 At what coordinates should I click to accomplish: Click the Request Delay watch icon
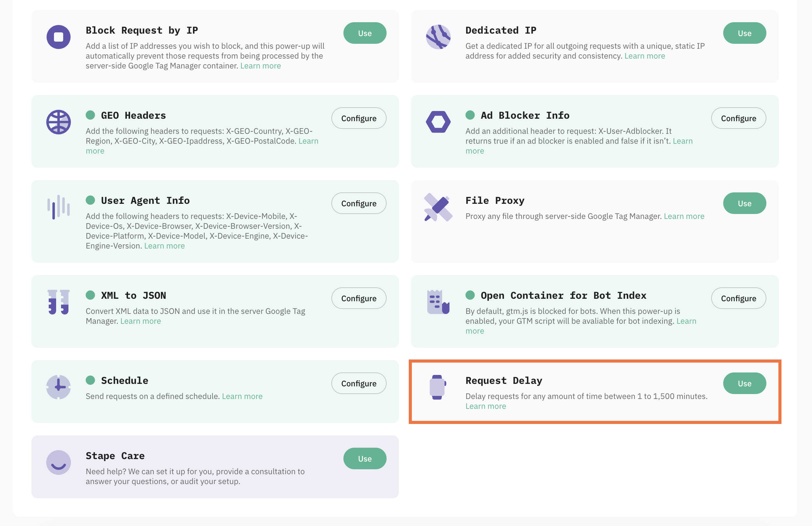tap(438, 387)
